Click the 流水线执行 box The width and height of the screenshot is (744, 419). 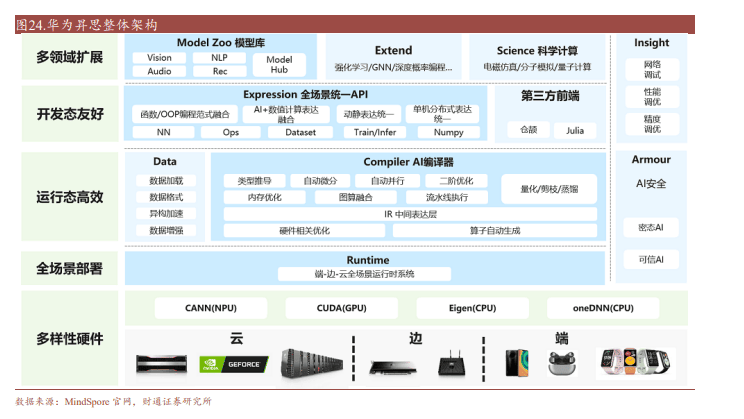click(447, 197)
